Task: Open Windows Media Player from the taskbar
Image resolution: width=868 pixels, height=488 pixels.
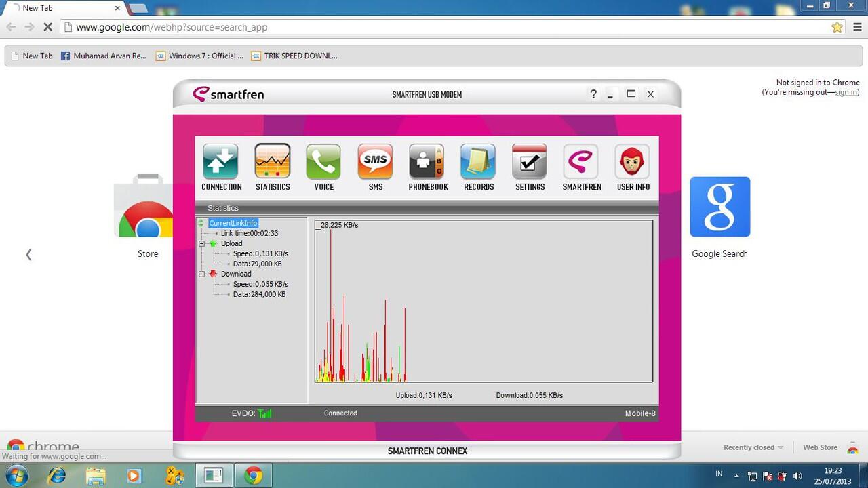Action: click(x=134, y=475)
